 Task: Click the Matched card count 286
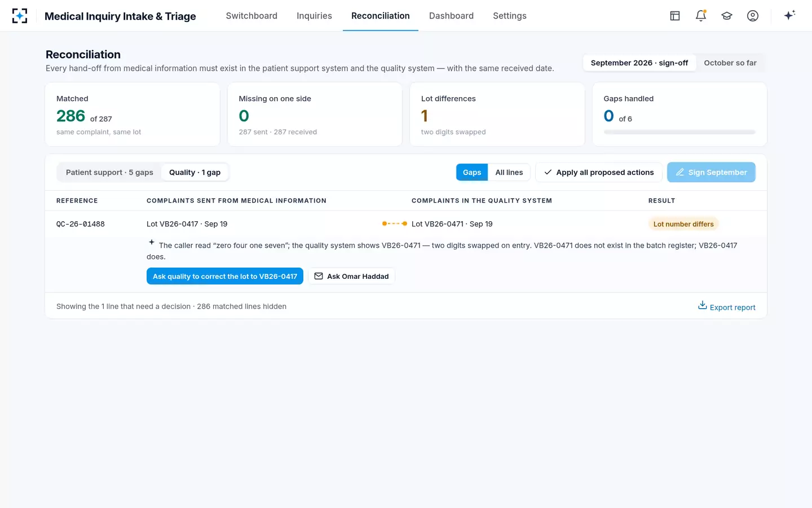[x=70, y=116]
